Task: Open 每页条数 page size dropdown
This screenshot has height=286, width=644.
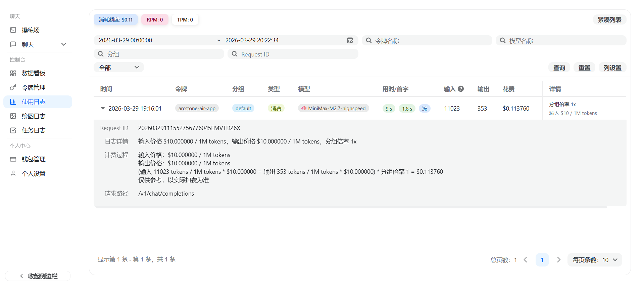Action: (594, 260)
